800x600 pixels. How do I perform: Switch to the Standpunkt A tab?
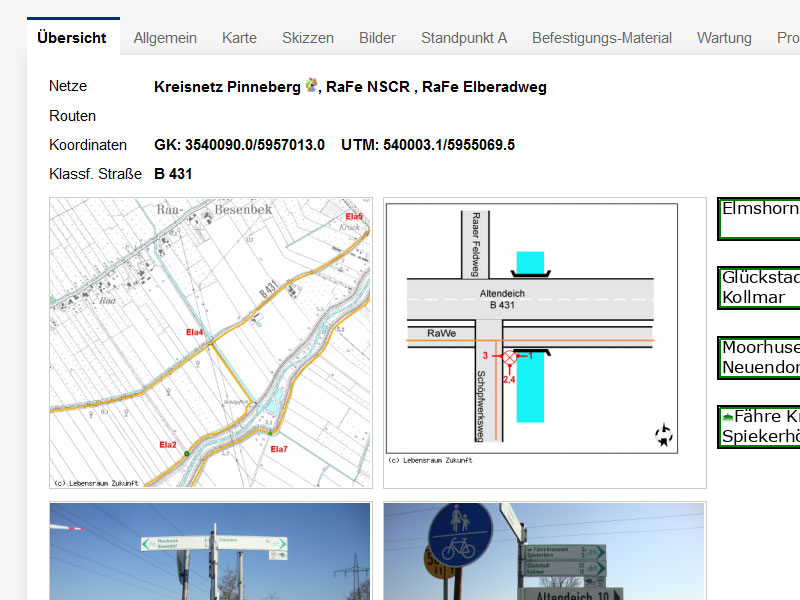coord(463,38)
